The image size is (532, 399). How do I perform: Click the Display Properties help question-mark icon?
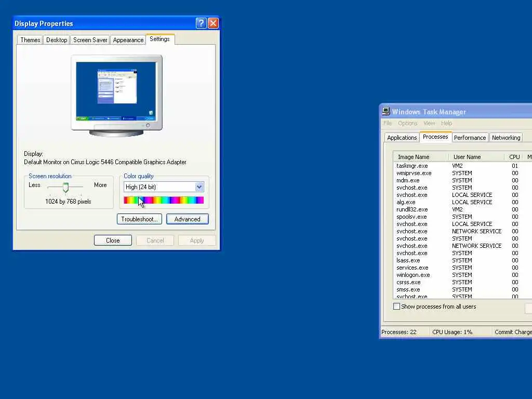[x=201, y=23]
